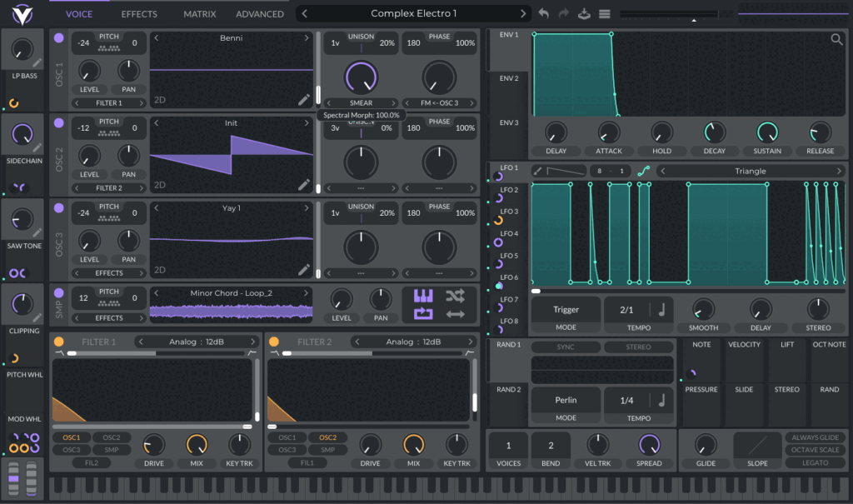Click the Vital logo in the top-left corner
Image resolution: width=853 pixels, height=504 pixels.
tap(23, 12)
